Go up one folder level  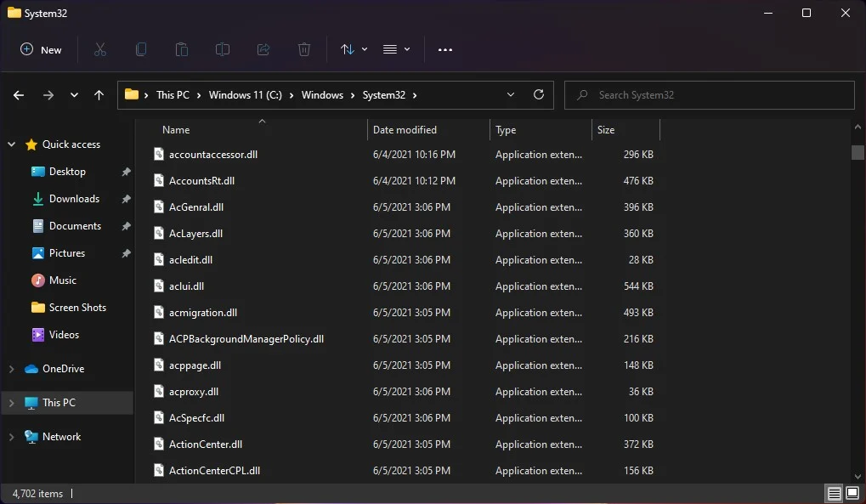[99, 95]
